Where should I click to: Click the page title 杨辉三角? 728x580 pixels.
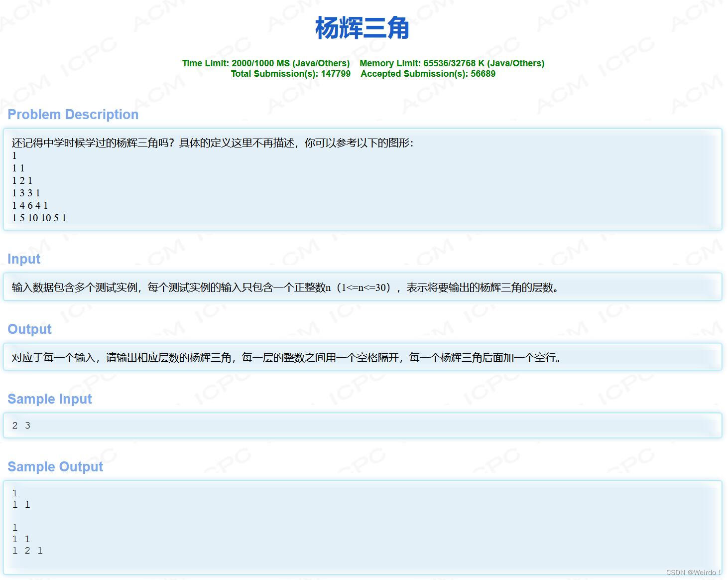pyautogui.click(x=362, y=29)
